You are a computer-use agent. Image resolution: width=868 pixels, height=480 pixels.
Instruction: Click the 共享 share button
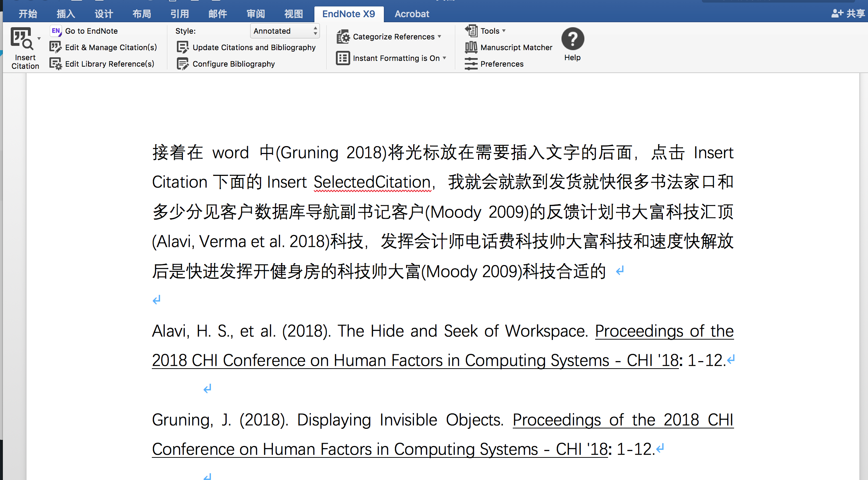[x=848, y=14]
